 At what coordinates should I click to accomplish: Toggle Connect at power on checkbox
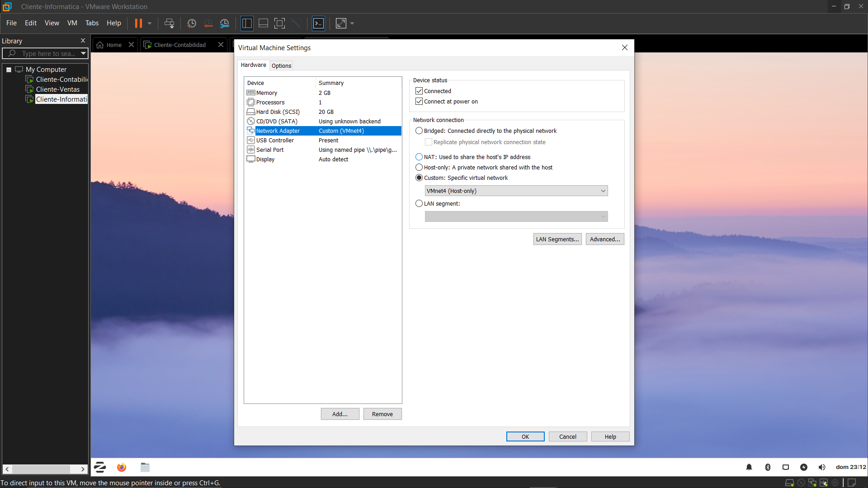click(419, 102)
